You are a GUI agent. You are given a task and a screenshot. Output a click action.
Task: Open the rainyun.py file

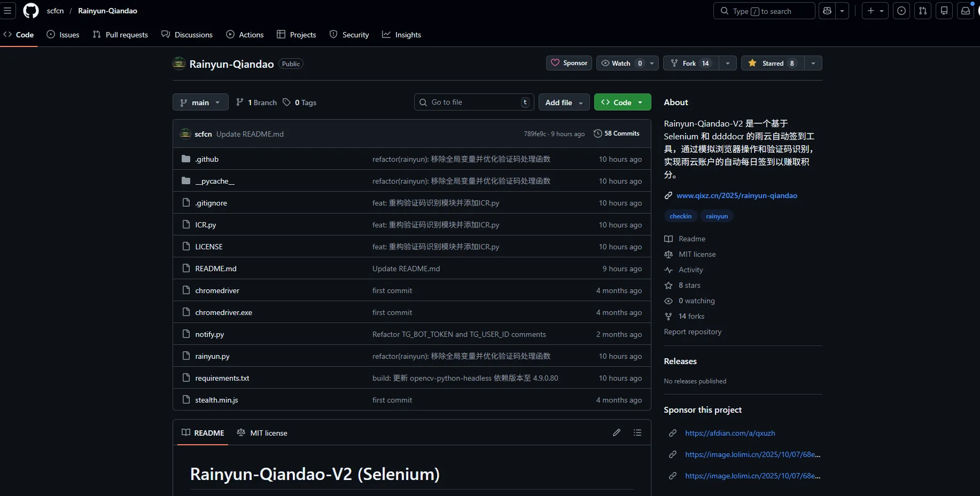[212, 356]
